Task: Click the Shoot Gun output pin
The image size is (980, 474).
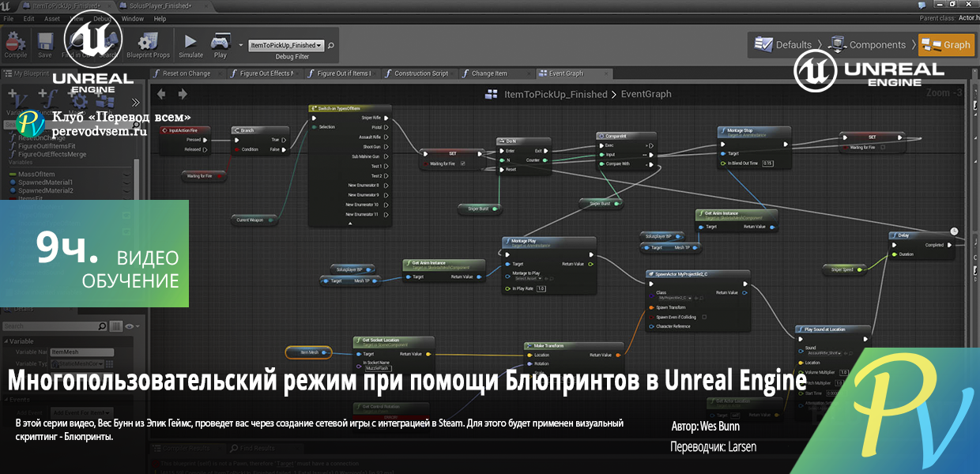Action: (x=386, y=147)
